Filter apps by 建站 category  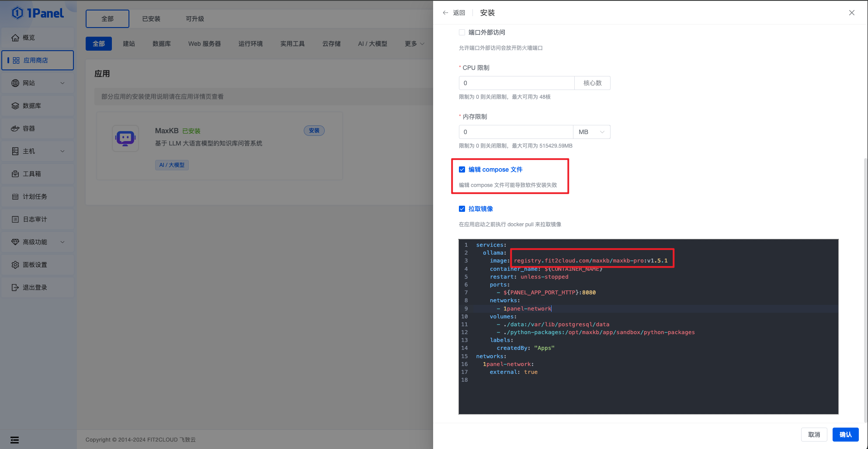129,44
